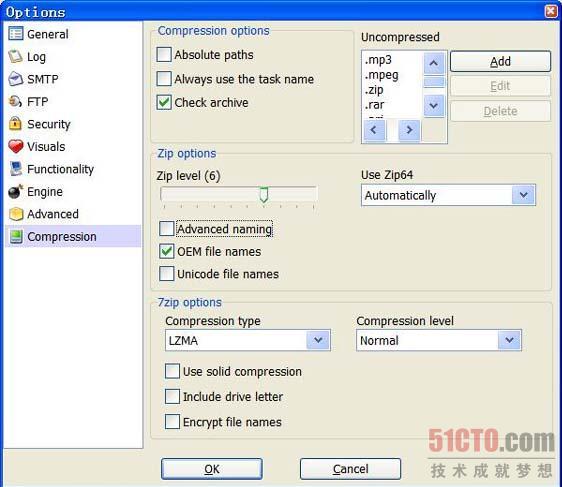Open the Compression level Normal dropdown
The height and width of the screenshot is (487, 562).
439,340
